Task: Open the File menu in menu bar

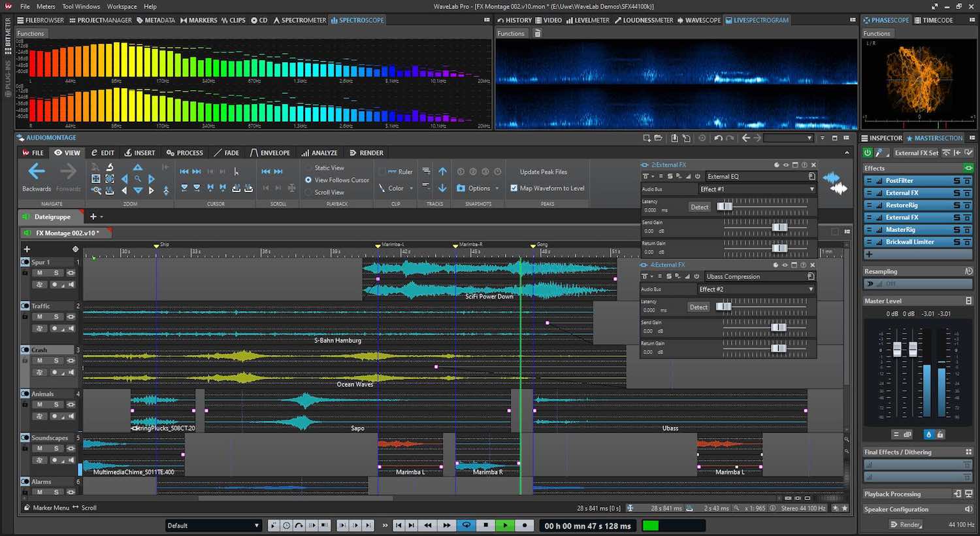Action: [25, 7]
